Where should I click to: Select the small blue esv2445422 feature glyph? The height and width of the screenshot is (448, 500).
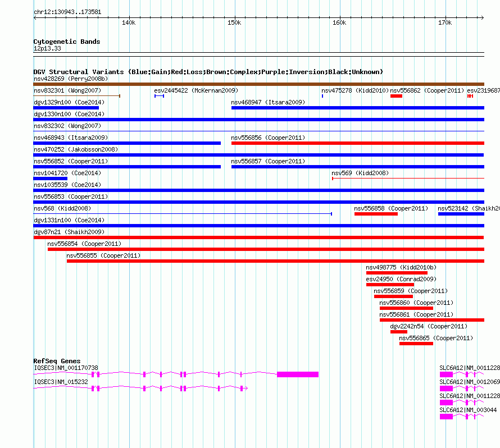coord(159,96)
